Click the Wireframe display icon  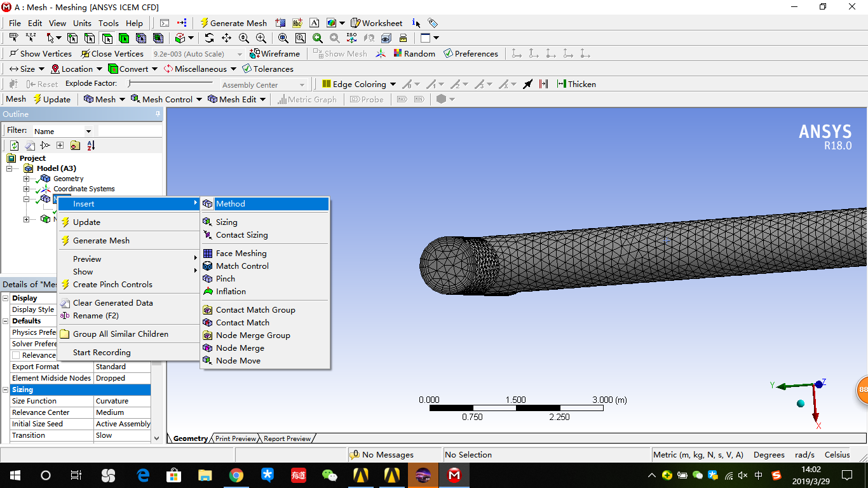click(x=275, y=53)
